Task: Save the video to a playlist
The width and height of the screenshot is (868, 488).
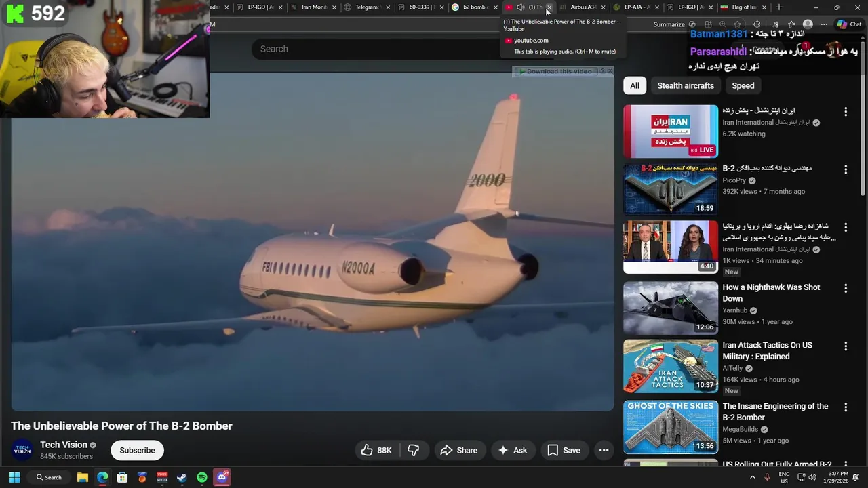Action: 564,450
